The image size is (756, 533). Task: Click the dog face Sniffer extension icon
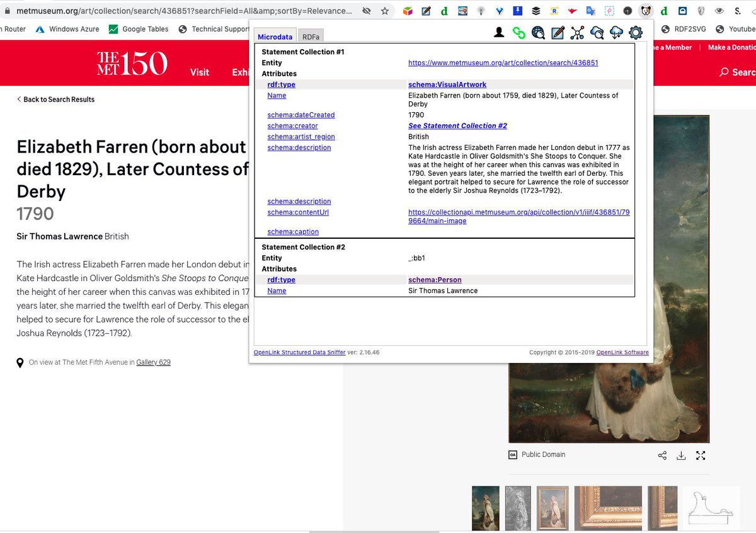646,11
